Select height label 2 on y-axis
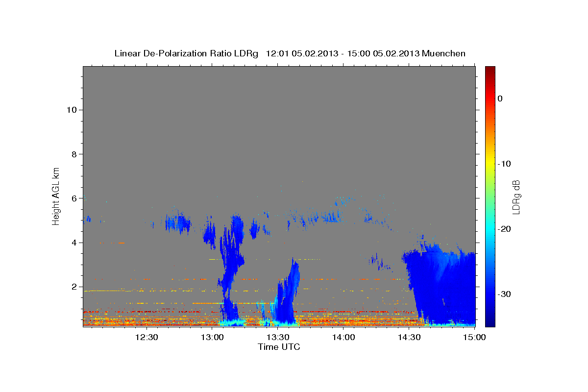Image resolution: width=588 pixels, height=392 pixels. coord(73,287)
